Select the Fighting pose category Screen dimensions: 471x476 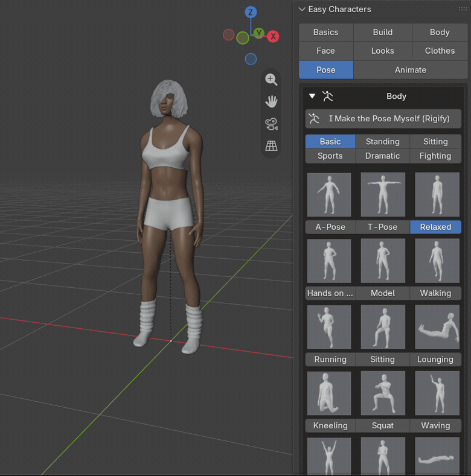click(x=435, y=156)
